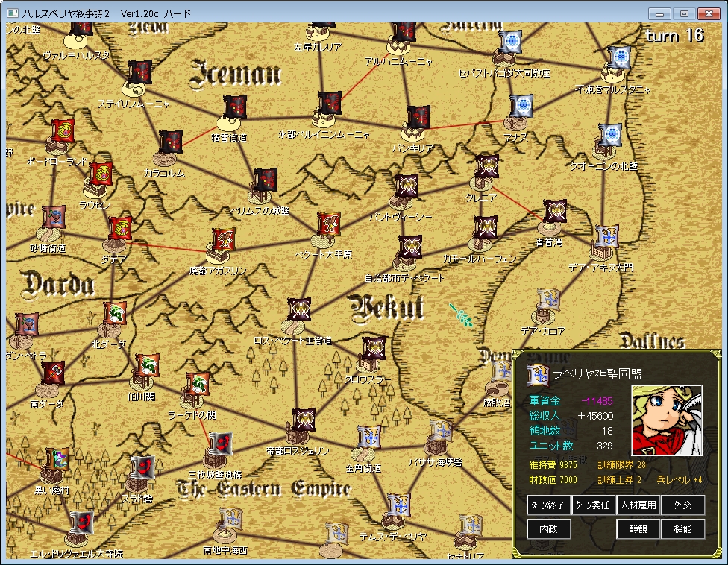Click the 維持費 9875 text
The width and height of the screenshot is (728, 565).
(x=553, y=465)
